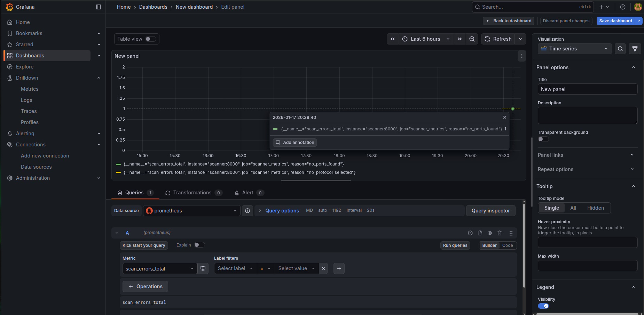Image resolution: width=644 pixels, height=315 pixels.
Task: Open visualization search magnifier icon
Action: (620, 49)
